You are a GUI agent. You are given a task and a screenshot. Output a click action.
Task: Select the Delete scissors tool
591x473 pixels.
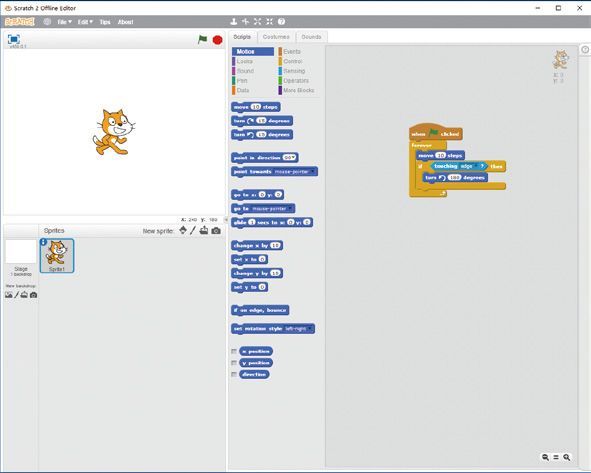pyautogui.click(x=245, y=21)
